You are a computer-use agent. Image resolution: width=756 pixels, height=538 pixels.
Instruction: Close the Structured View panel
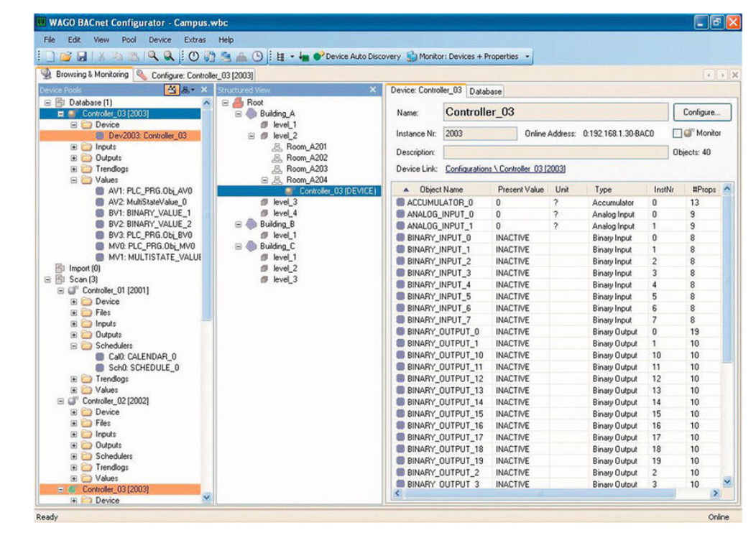coord(373,90)
